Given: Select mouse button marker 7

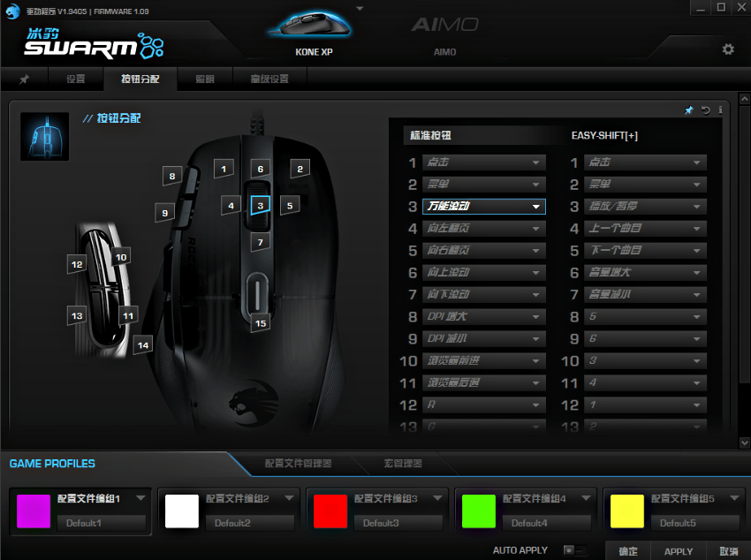Looking at the screenshot, I should point(261,242).
